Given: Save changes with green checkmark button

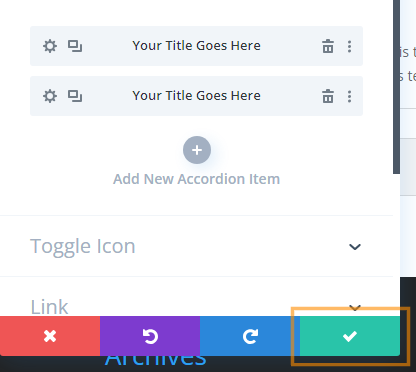Looking at the screenshot, I should (350, 336).
